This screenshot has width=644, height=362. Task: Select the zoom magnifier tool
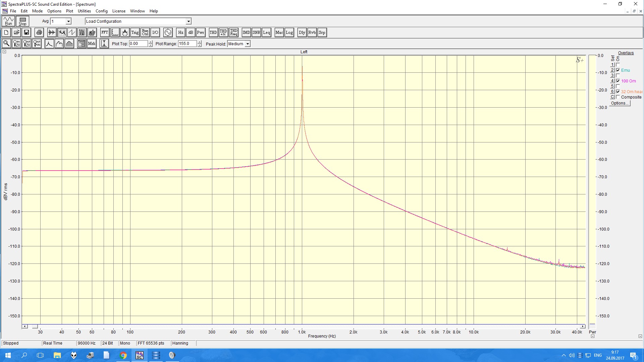point(6,44)
